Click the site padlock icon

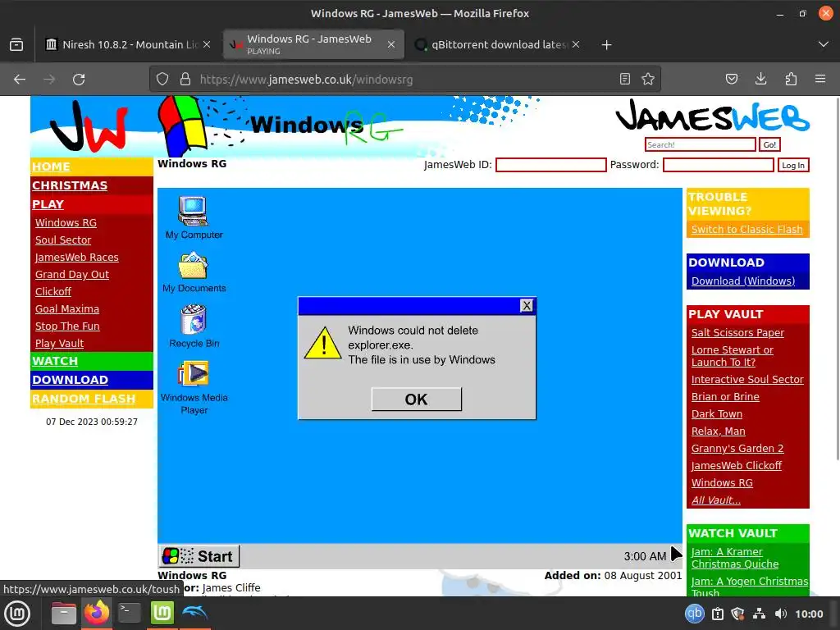[x=185, y=80]
